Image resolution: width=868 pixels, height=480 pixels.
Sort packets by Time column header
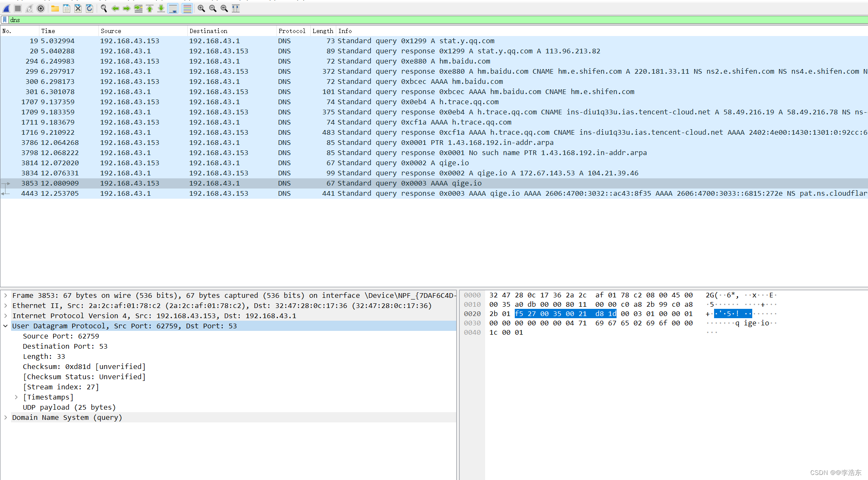(69, 31)
